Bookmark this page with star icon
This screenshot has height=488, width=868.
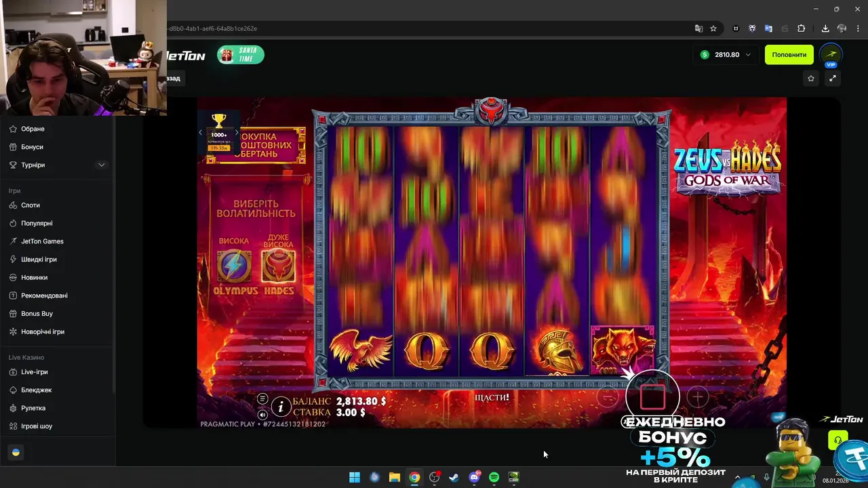[x=713, y=28]
